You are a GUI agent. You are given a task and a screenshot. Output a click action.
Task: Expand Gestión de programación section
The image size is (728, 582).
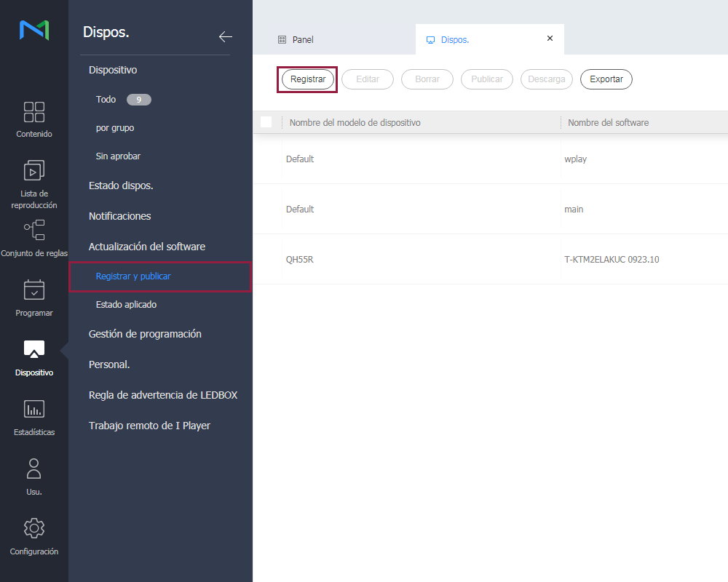pos(145,334)
